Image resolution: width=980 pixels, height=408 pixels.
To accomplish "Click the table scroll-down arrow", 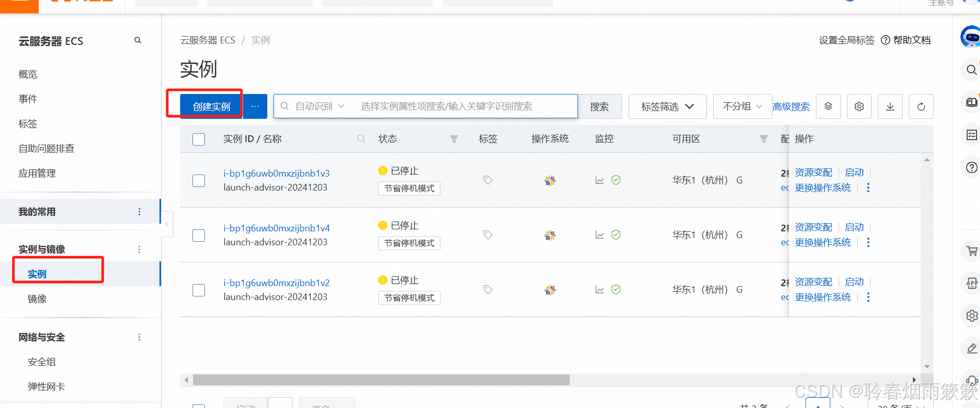I will [927, 367].
